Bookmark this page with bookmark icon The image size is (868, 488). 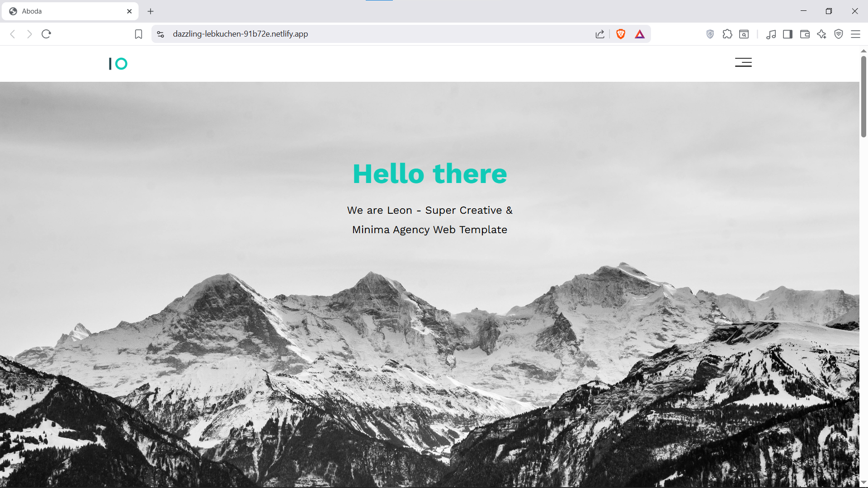(x=138, y=34)
